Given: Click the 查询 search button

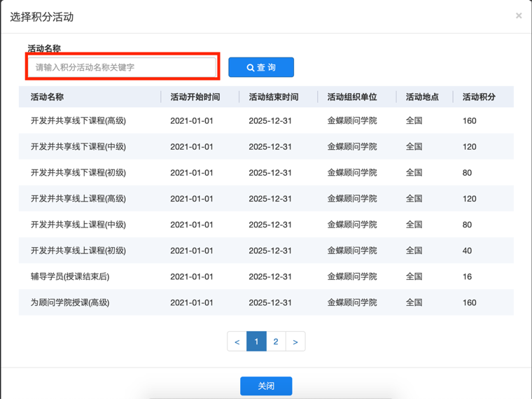Looking at the screenshot, I should tap(261, 67).
